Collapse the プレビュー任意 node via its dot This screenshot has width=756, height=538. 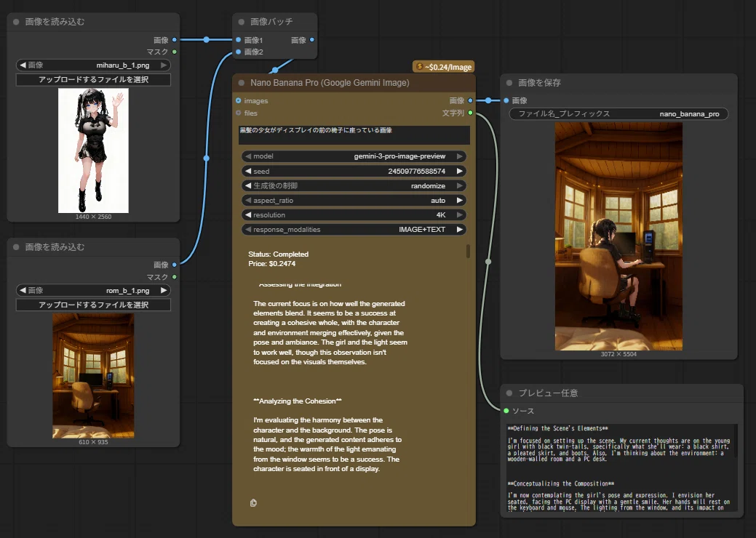coord(509,393)
